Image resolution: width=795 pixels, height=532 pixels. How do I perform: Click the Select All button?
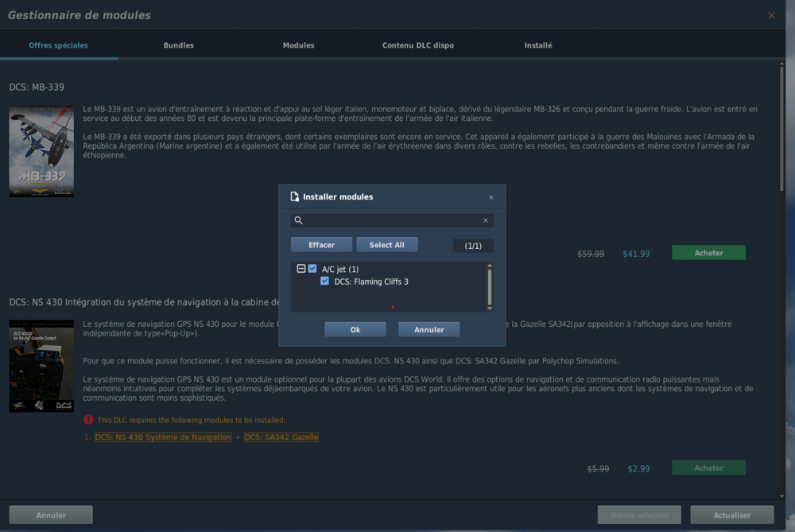pos(387,244)
